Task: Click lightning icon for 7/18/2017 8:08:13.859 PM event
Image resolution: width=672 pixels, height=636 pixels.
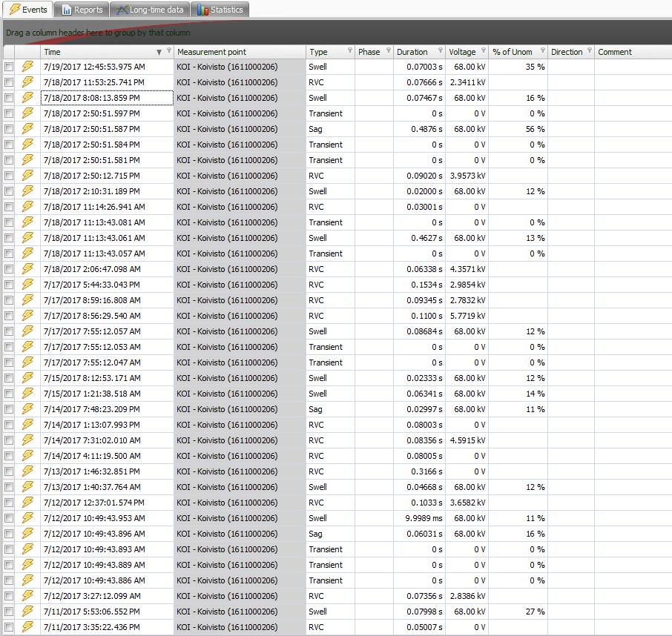Action: tap(27, 98)
